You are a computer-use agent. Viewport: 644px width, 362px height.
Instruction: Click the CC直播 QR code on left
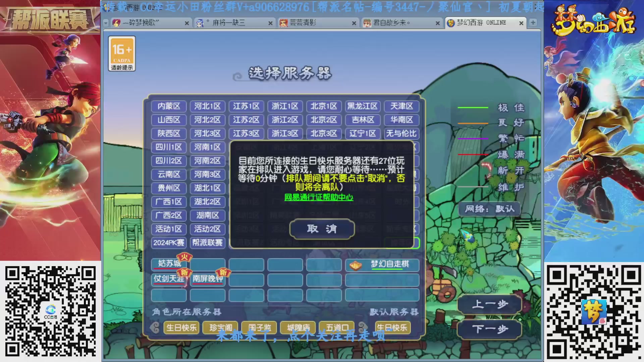(50, 311)
